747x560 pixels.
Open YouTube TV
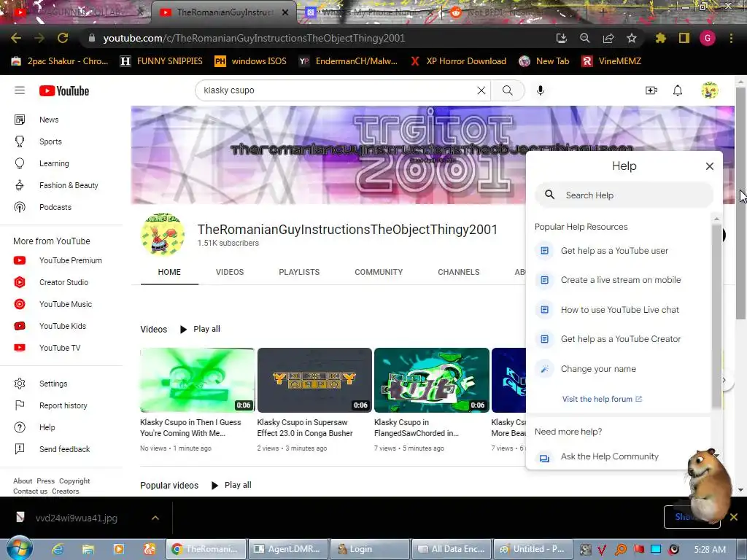61,348
